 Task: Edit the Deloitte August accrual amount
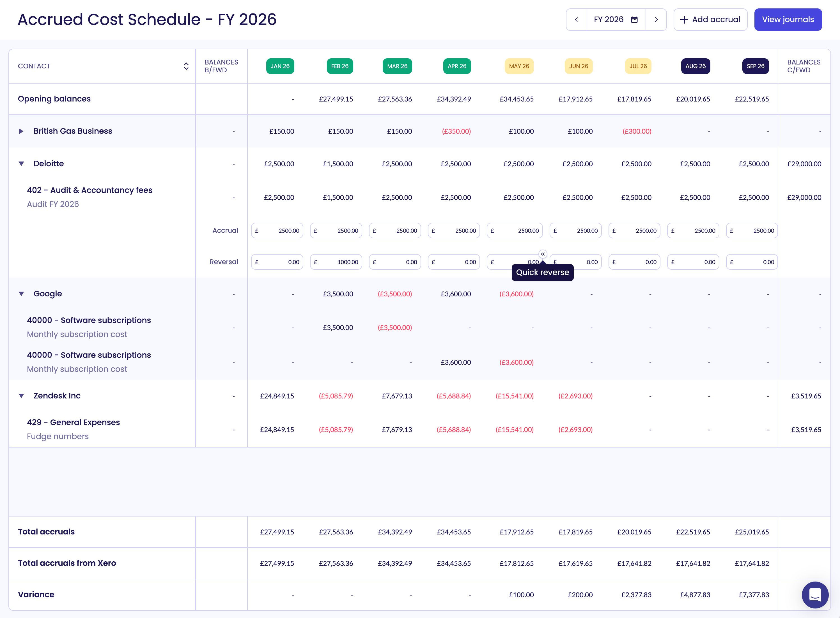coord(693,230)
